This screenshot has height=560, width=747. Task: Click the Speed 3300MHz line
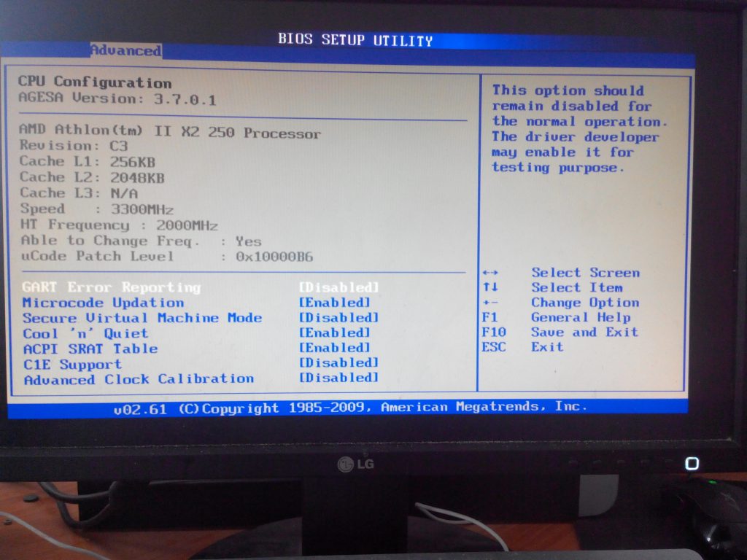click(x=97, y=209)
